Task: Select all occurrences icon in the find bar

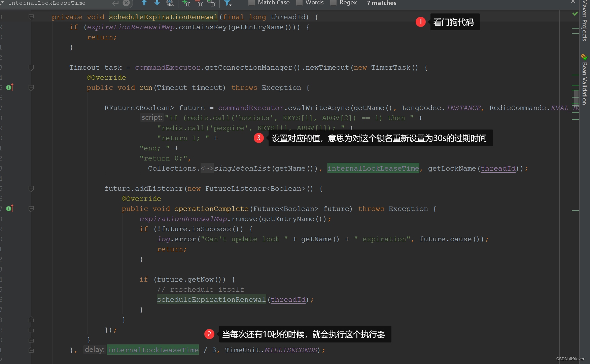Action: 212,3
